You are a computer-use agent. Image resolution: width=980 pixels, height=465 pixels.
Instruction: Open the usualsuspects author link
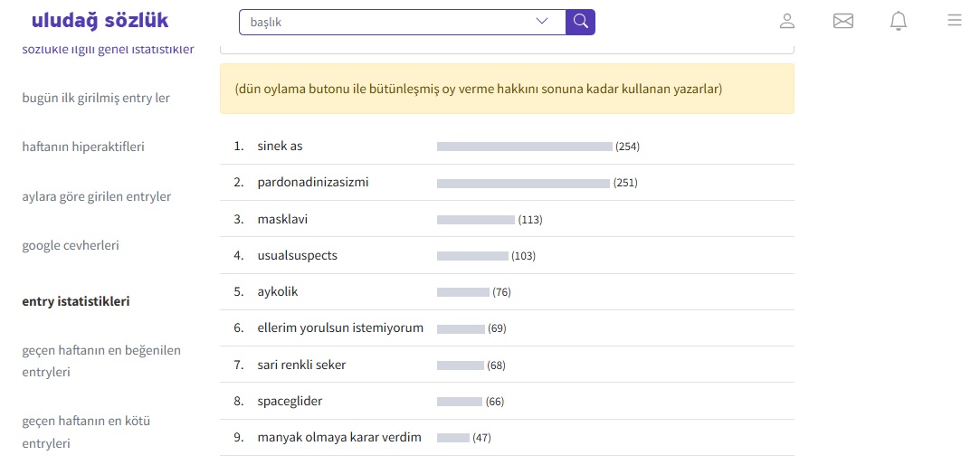298,256
